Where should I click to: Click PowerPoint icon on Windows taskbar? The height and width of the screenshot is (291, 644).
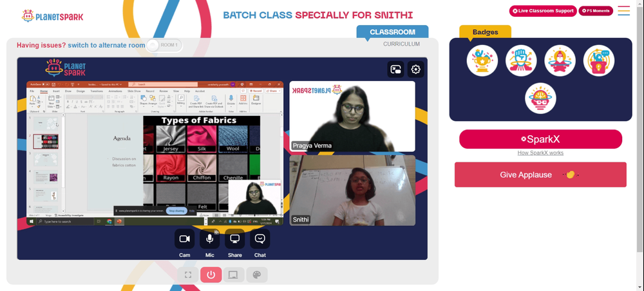point(119,221)
